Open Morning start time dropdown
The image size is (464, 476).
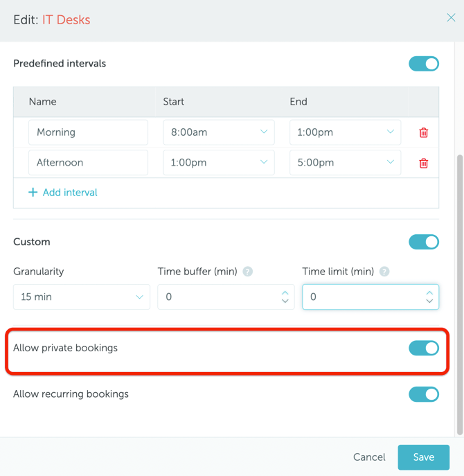[218, 132]
